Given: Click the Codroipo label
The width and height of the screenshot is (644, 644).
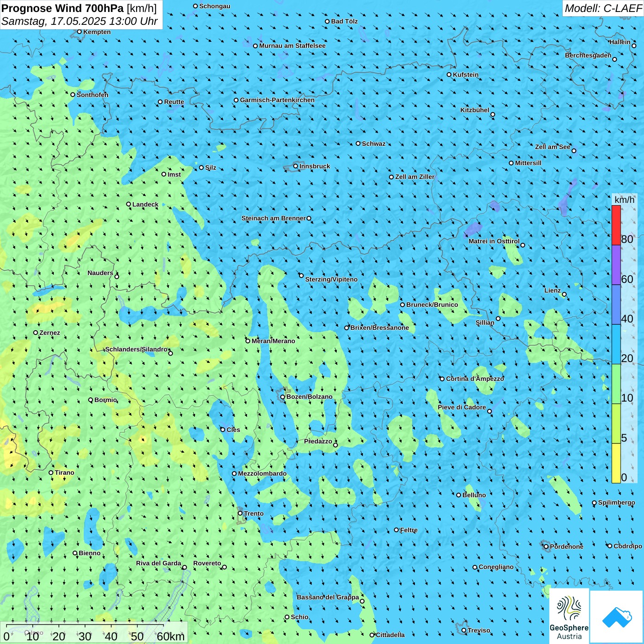Looking at the screenshot, I should 628,546.
